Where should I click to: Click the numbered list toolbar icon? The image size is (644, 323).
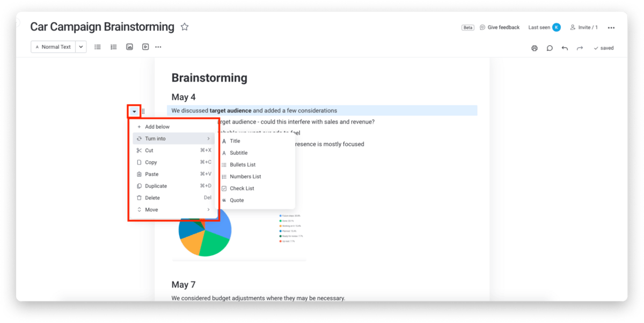[113, 47]
